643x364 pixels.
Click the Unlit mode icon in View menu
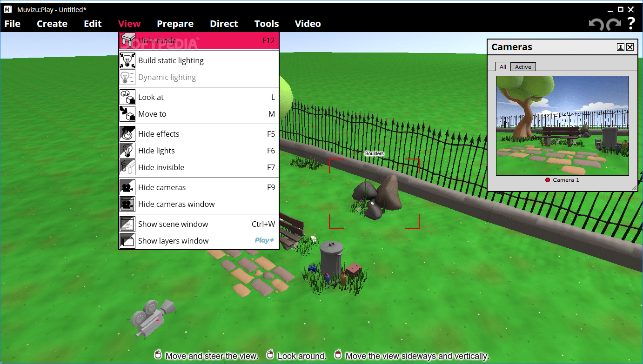tap(127, 40)
